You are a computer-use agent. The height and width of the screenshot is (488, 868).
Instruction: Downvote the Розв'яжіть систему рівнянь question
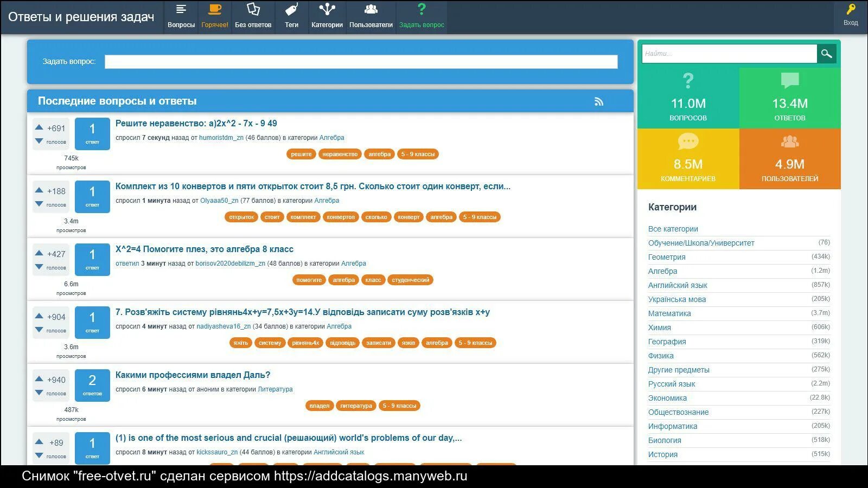pos(39,330)
